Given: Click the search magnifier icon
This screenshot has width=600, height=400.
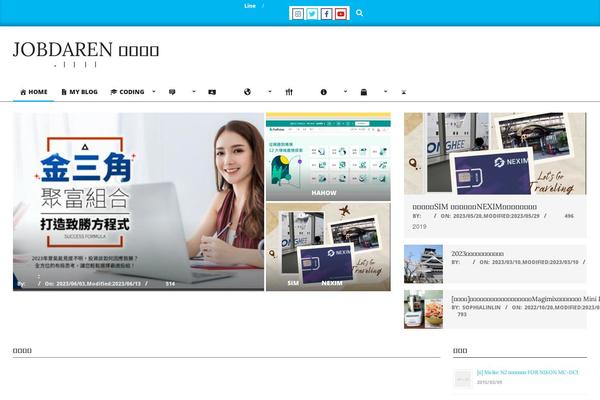Looking at the screenshot, I should click(359, 13).
